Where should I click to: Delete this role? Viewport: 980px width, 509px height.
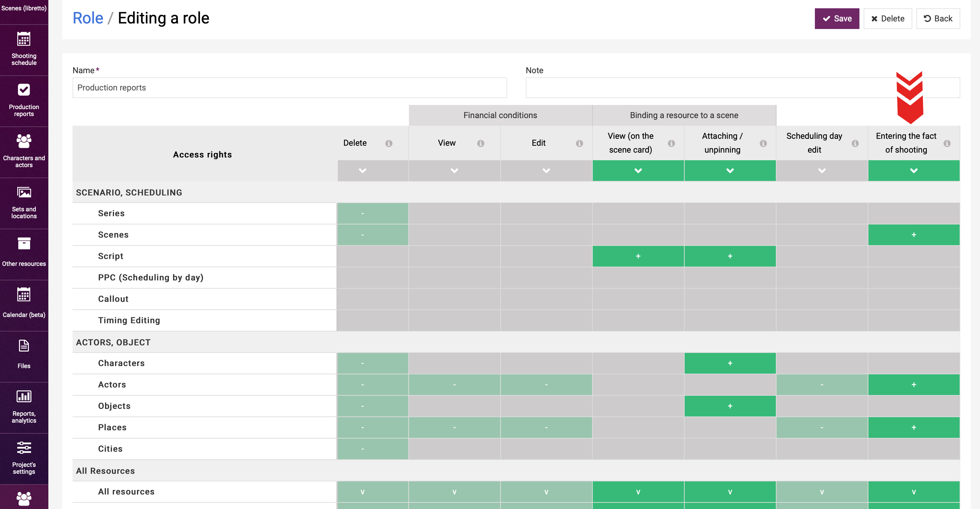click(887, 19)
